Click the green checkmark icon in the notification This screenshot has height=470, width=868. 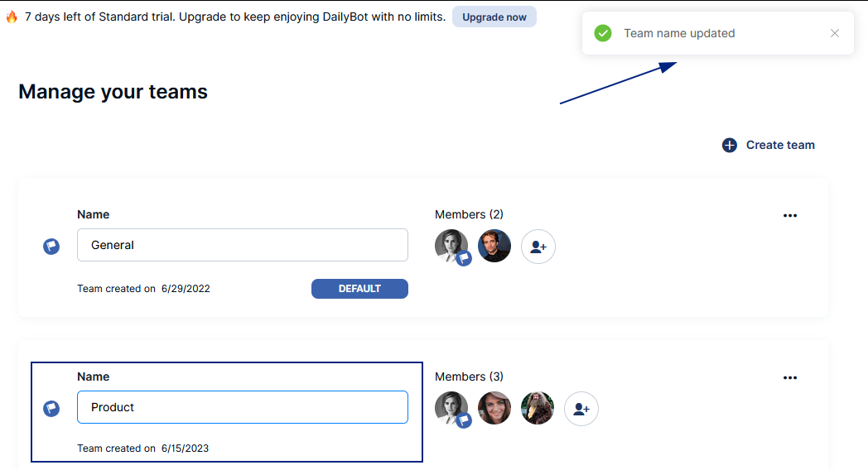pyautogui.click(x=603, y=33)
